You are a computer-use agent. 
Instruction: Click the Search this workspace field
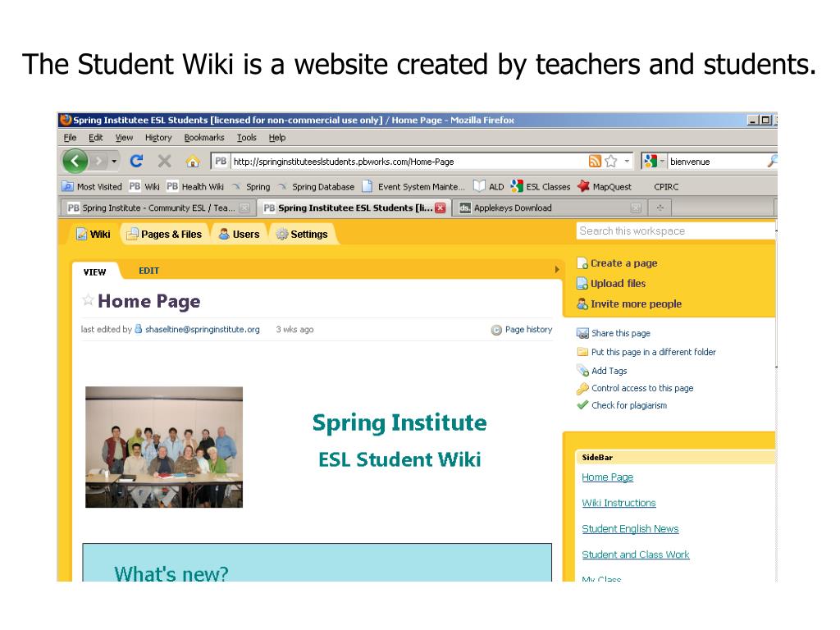(676, 231)
